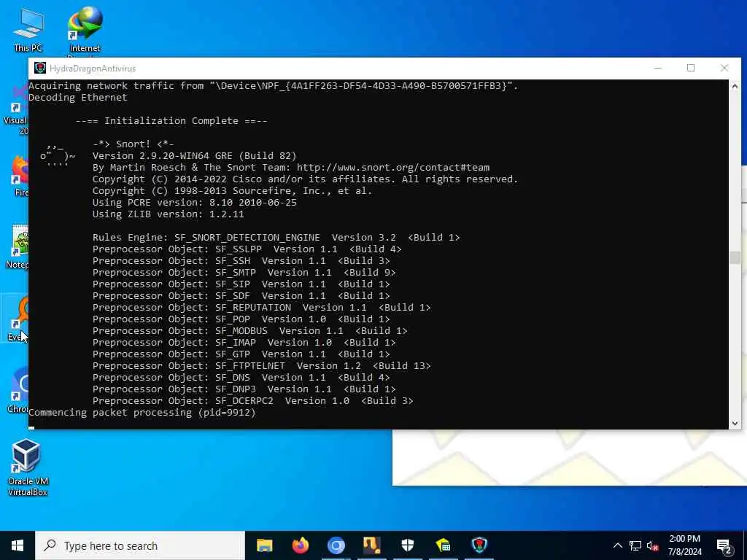The height and width of the screenshot is (560, 747).
Task: Click the SF_SSLPP preprocessor line
Action: [247, 249]
